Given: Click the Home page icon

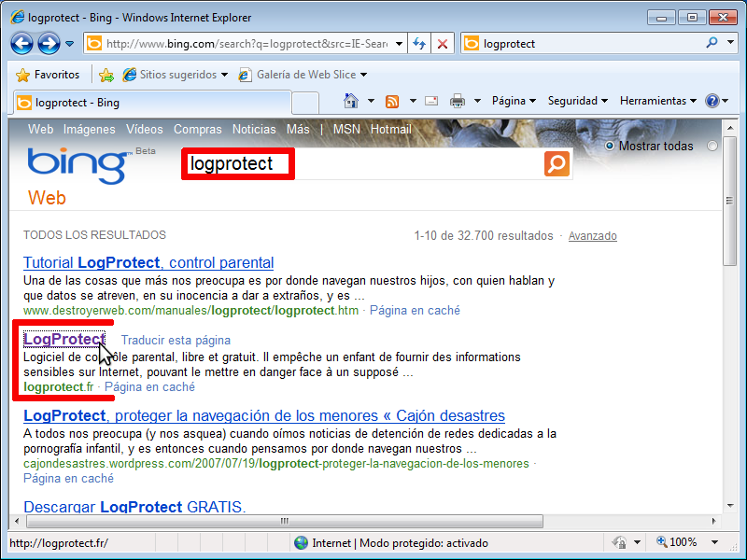Looking at the screenshot, I should click(x=351, y=101).
